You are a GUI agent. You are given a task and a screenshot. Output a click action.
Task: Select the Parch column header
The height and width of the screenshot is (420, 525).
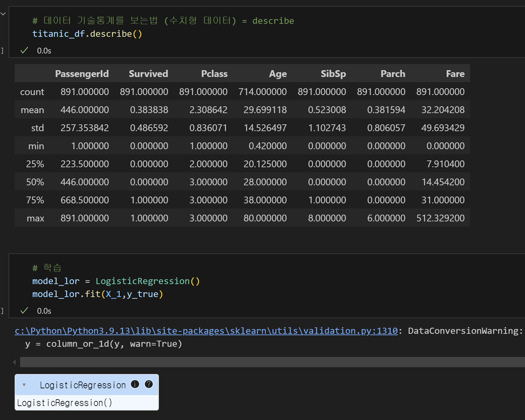[393, 74]
